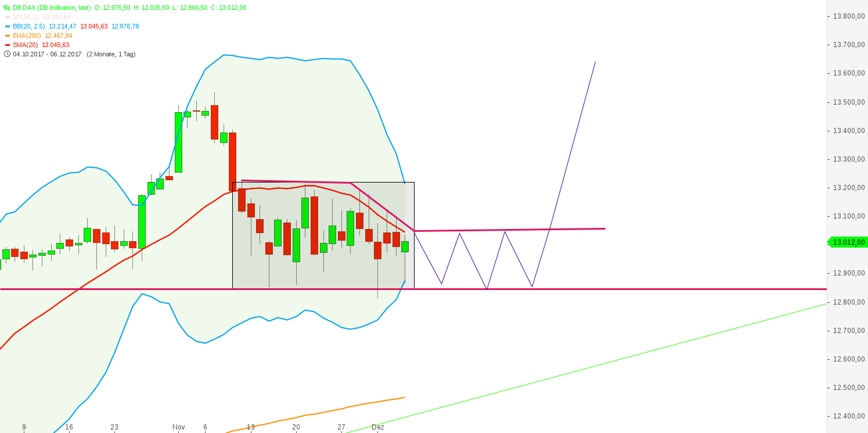Toggle the EMA(200) line visibility
Image resolution: width=868 pixels, height=433 pixels.
[x=7, y=34]
